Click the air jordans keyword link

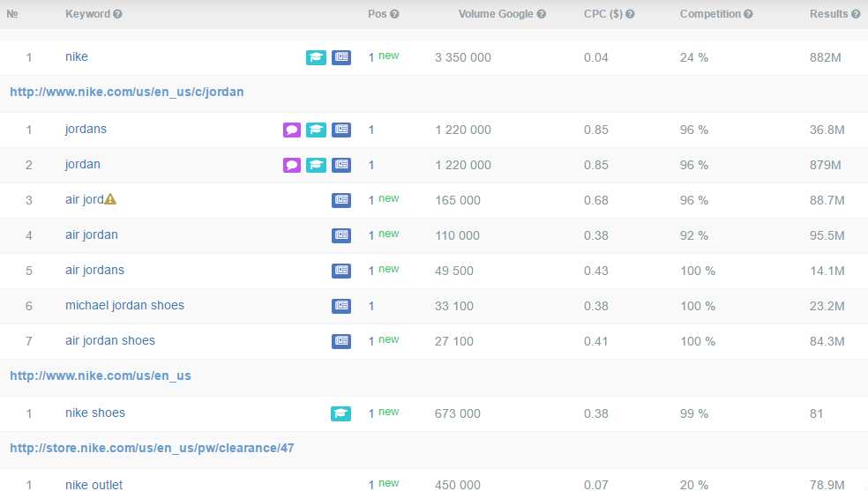[x=94, y=271]
